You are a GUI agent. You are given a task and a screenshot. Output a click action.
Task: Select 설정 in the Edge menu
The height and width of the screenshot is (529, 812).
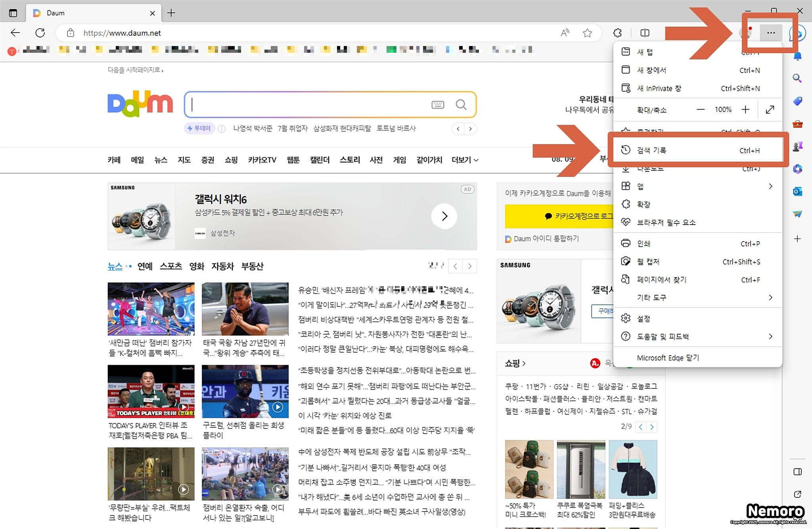643,319
